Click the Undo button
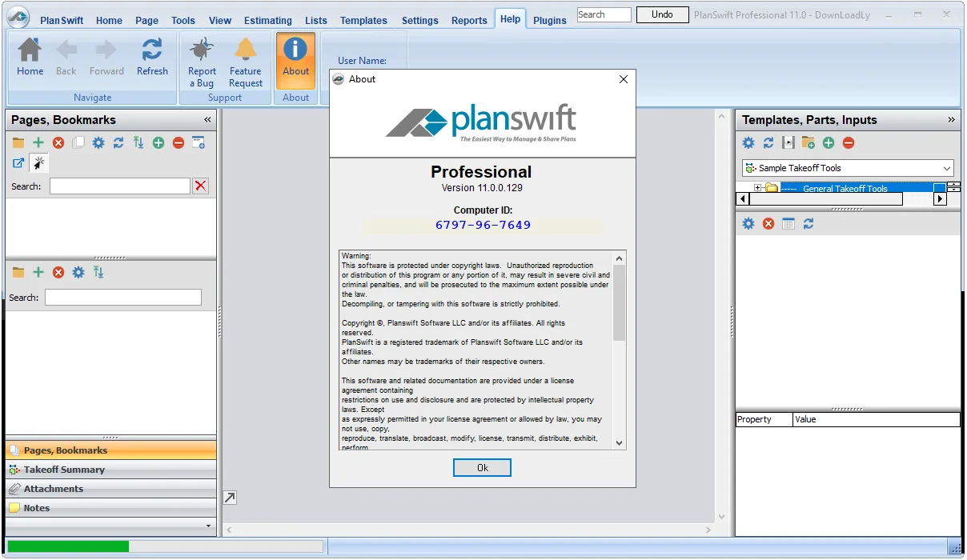Image resolution: width=967 pixels, height=560 pixels. [662, 14]
